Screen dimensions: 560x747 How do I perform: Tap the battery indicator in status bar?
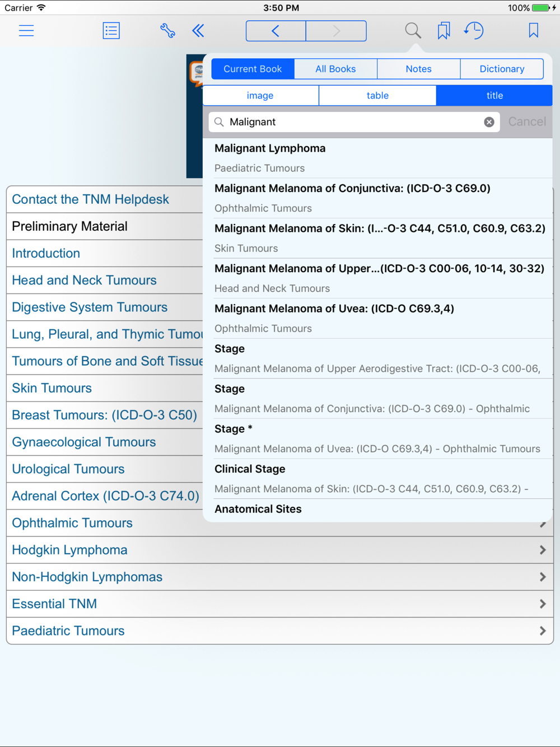click(x=540, y=8)
